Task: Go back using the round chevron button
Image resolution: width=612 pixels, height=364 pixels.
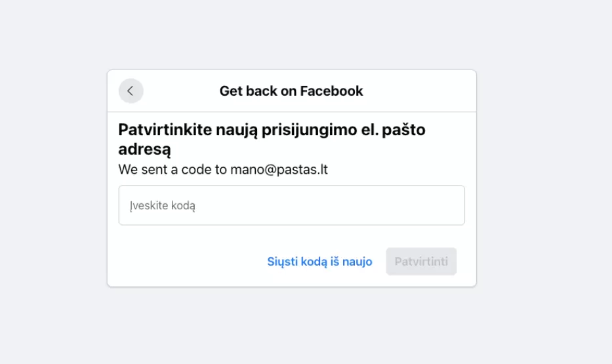Action: click(x=131, y=91)
